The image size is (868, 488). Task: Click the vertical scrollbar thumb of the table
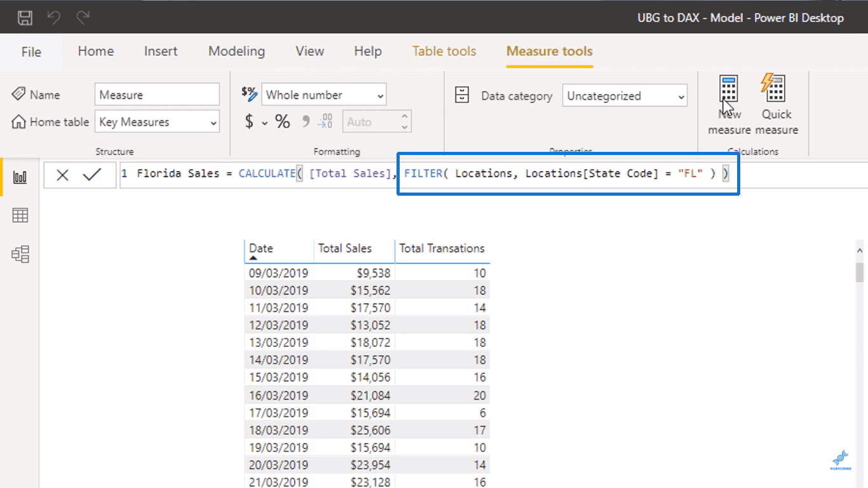[860, 273]
